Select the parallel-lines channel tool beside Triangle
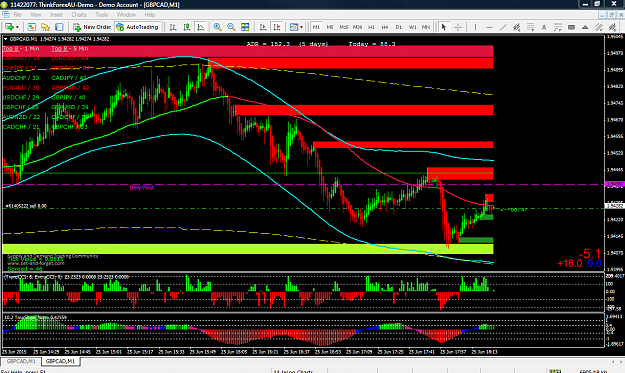Viewport: 625px width, 373px height. point(599,27)
